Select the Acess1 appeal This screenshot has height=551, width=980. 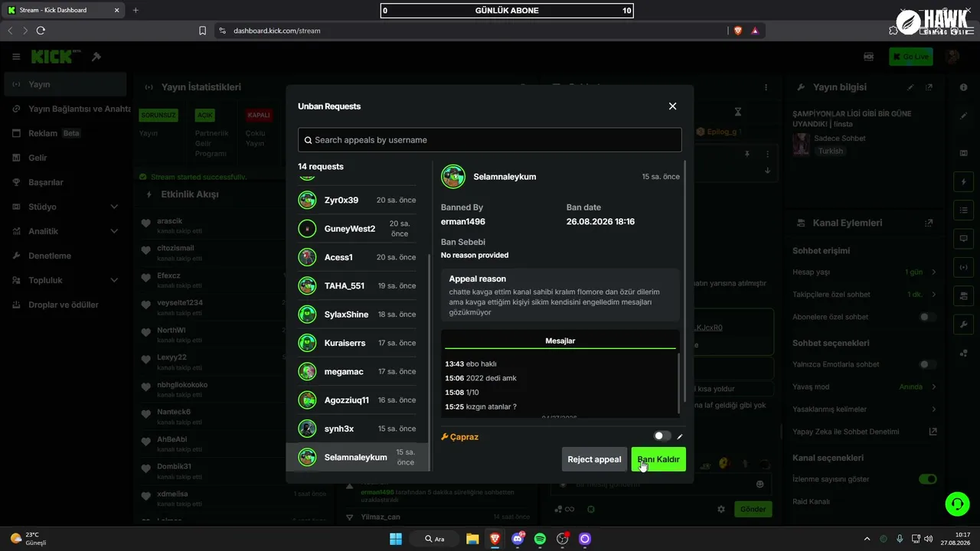point(358,257)
